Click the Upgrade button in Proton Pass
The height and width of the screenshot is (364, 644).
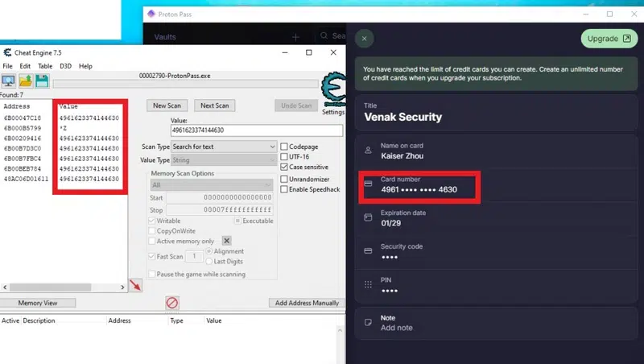tap(609, 39)
